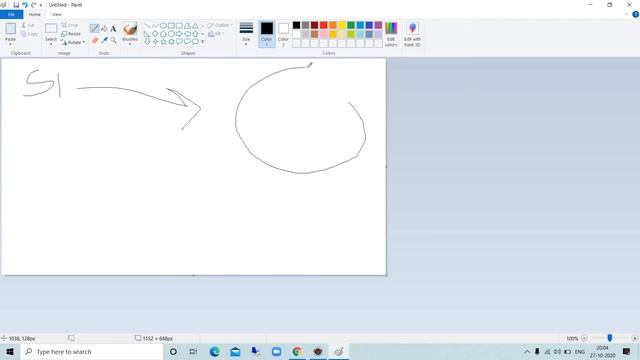
Task: Activate the Color 1 foreground box
Action: click(267, 34)
